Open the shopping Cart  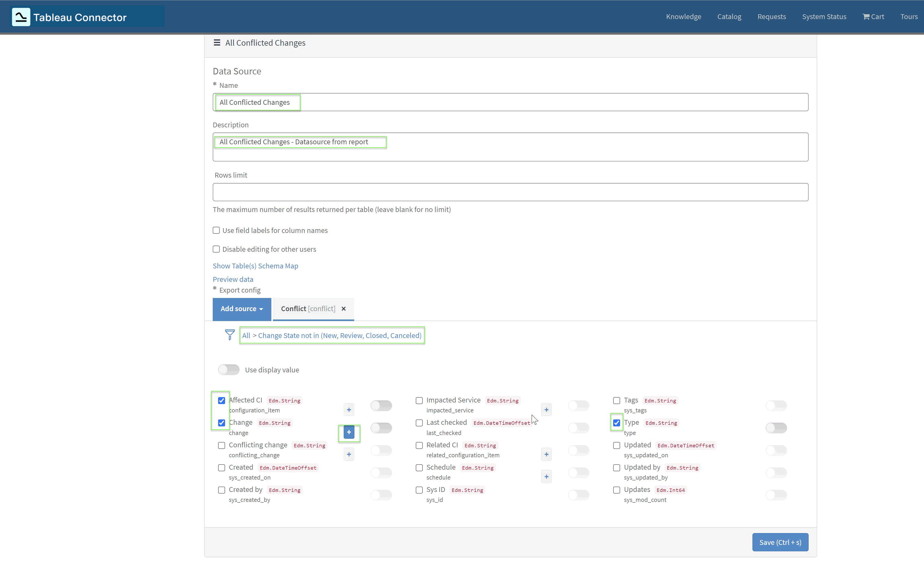click(x=873, y=16)
